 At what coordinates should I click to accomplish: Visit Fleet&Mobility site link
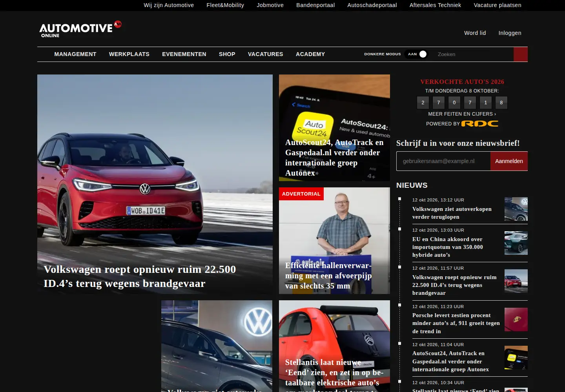pos(225,5)
